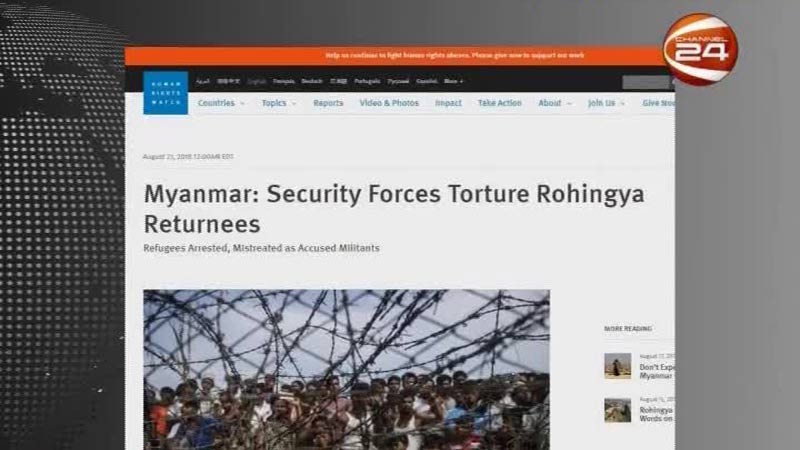Screen dimensions: 800x450
Task: Open the Reports menu item
Action: [x=328, y=103]
